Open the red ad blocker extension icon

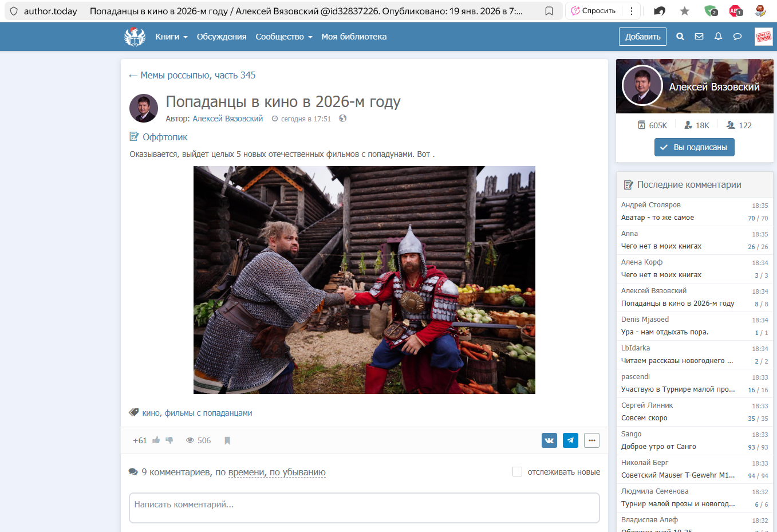(x=736, y=11)
